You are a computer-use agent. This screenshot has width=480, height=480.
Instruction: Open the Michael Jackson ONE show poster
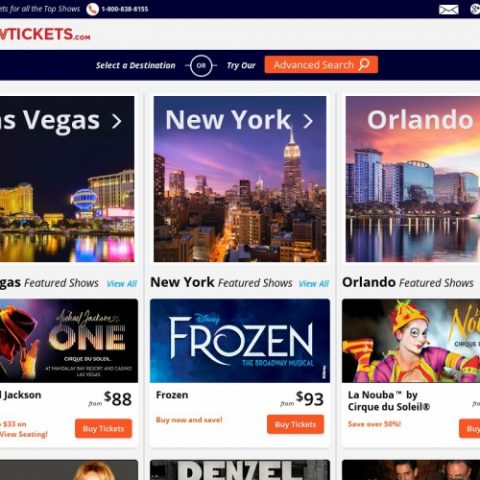tap(69, 341)
